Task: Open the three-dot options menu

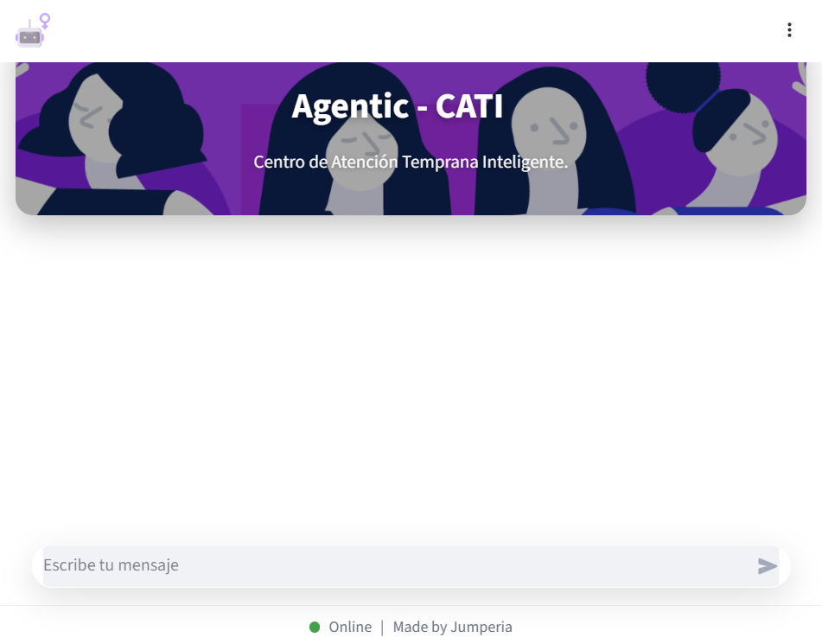Action: tap(789, 30)
